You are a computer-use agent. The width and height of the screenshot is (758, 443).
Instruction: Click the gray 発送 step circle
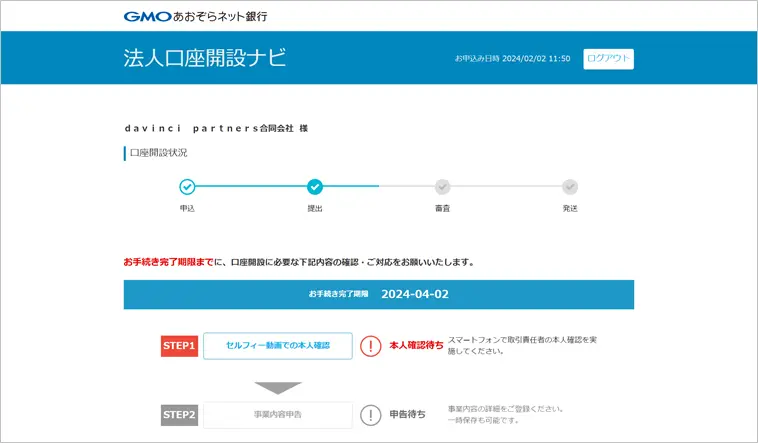click(570, 186)
